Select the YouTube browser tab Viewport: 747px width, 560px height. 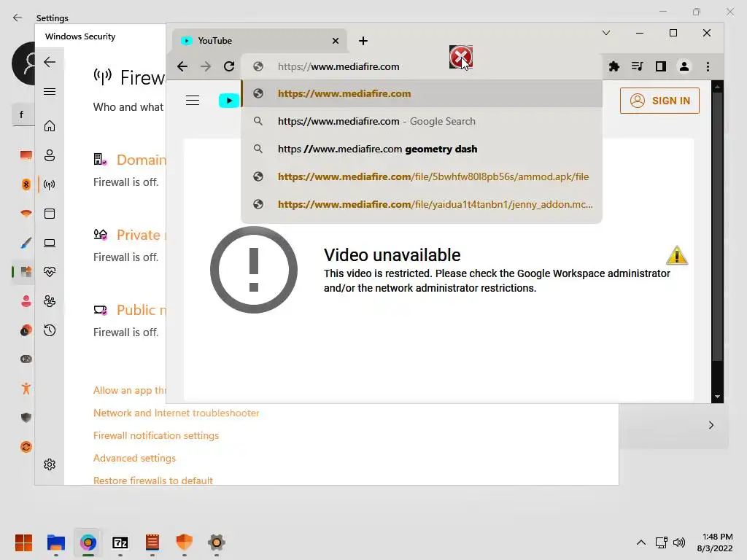click(x=259, y=41)
